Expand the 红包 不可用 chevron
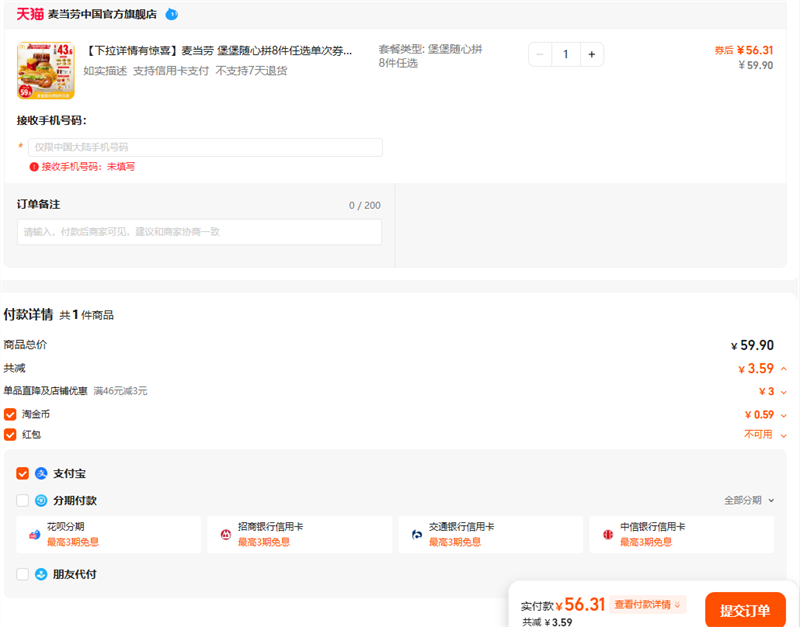This screenshot has width=800, height=627. tap(784, 435)
